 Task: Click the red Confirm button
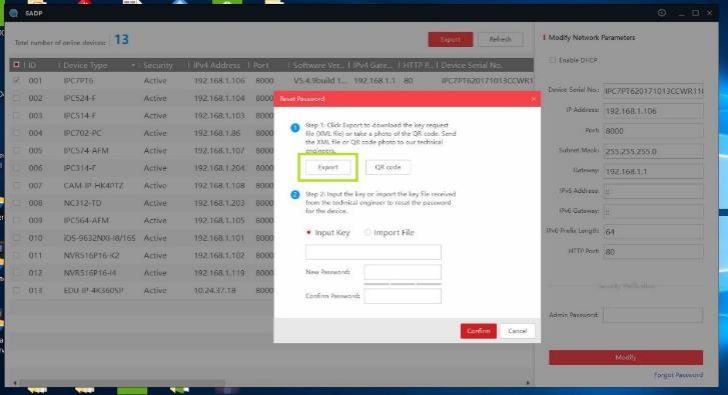478,331
